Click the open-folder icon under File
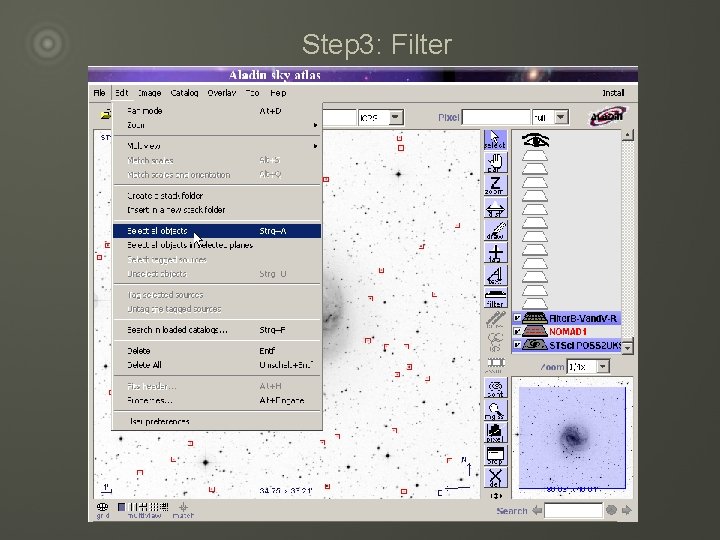Image resolution: width=720 pixels, height=540 pixels. pos(106,114)
